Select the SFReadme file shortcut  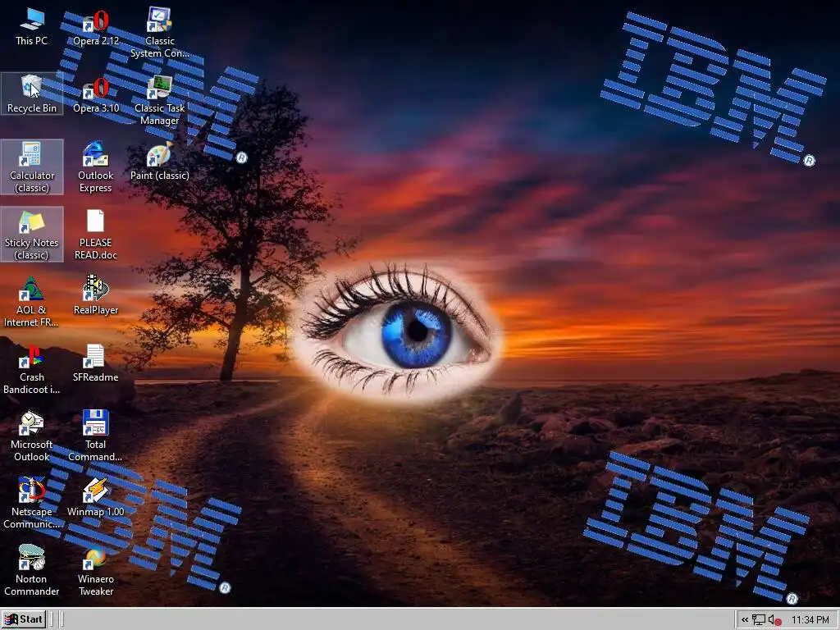(96, 363)
